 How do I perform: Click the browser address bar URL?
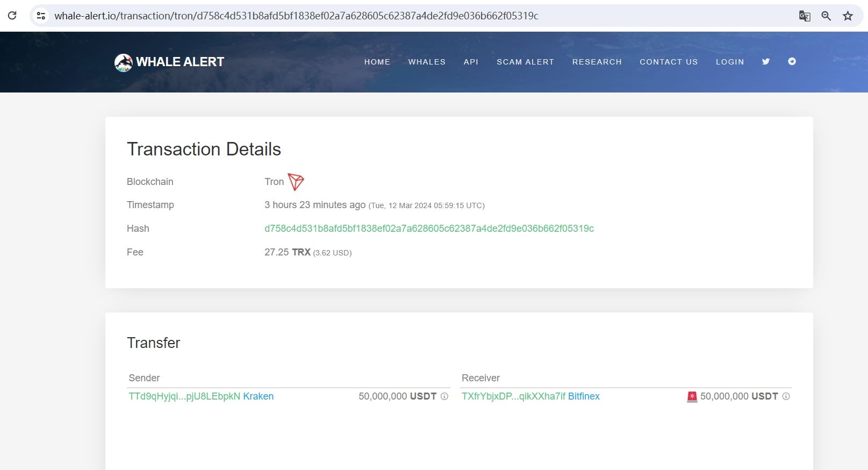pyautogui.click(x=296, y=16)
